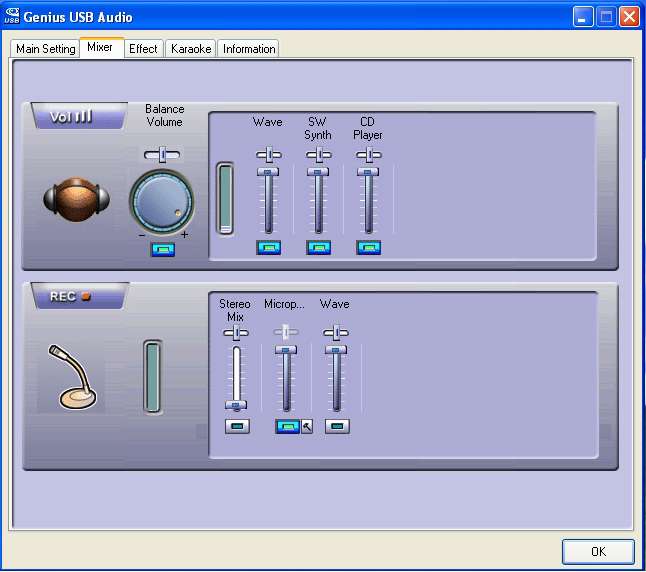Toggle master volume mute button under knob

[163, 249]
